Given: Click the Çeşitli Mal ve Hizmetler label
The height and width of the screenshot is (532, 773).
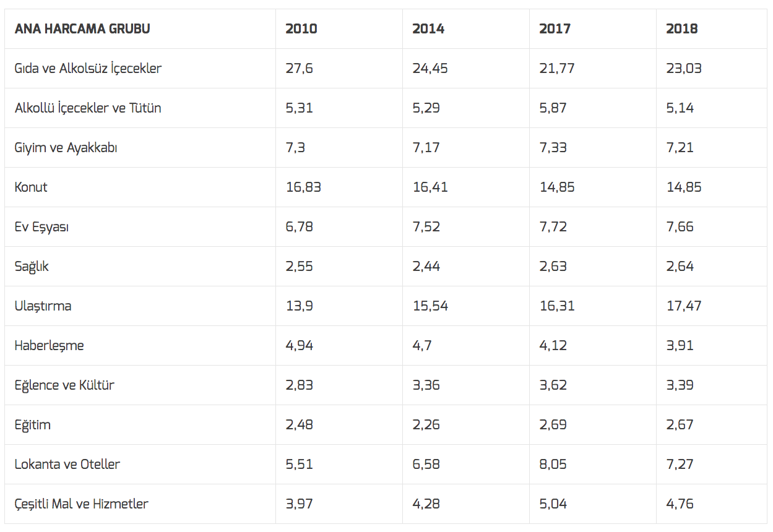Looking at the screenshot, I should pyautogui.click(x=82, y=504).
